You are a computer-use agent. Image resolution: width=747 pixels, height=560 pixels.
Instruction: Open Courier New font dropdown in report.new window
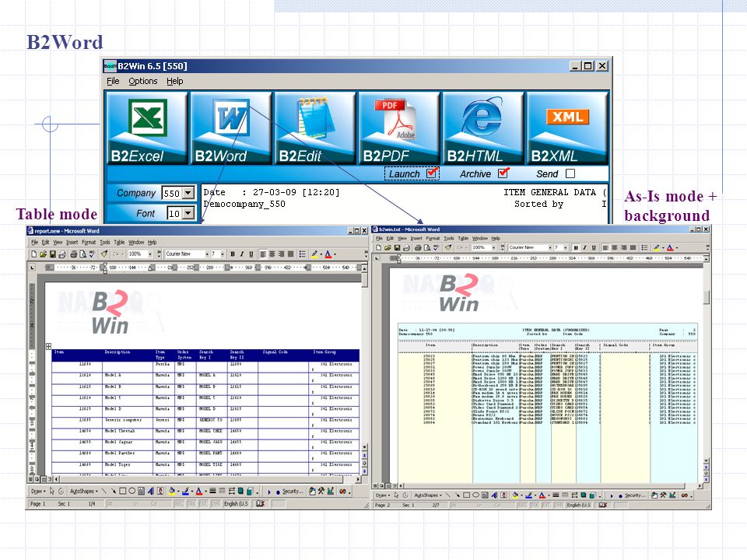(x=207, y=254)
